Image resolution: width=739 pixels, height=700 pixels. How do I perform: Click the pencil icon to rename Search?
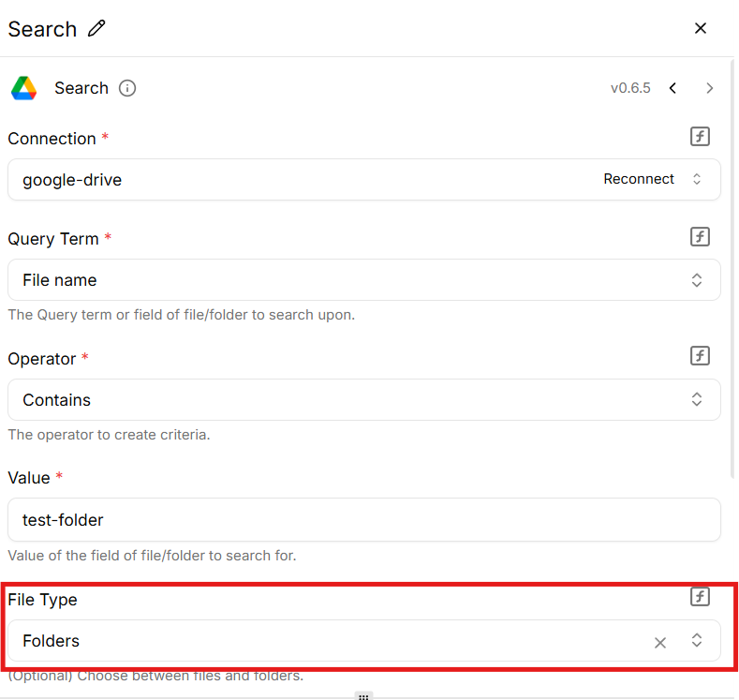coord(96,29)
